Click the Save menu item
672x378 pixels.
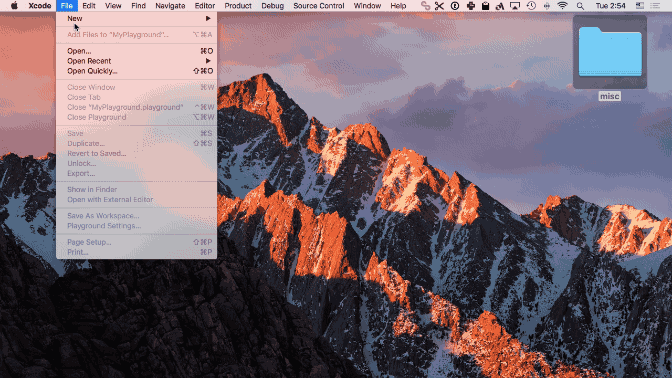(136, 133)
